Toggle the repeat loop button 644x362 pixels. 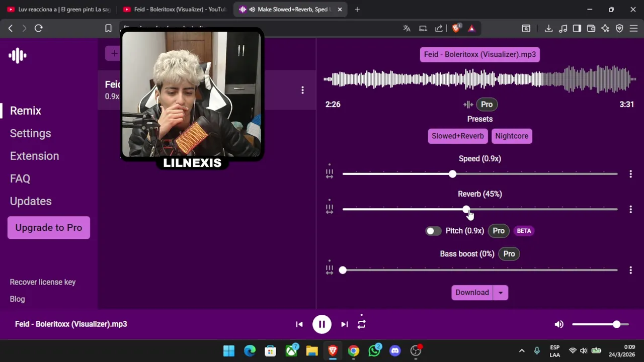[x=361, y=324]
